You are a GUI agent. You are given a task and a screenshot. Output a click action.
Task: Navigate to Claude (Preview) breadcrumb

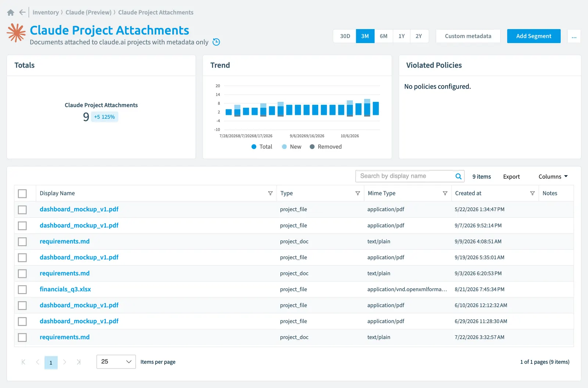coord(89,13)
